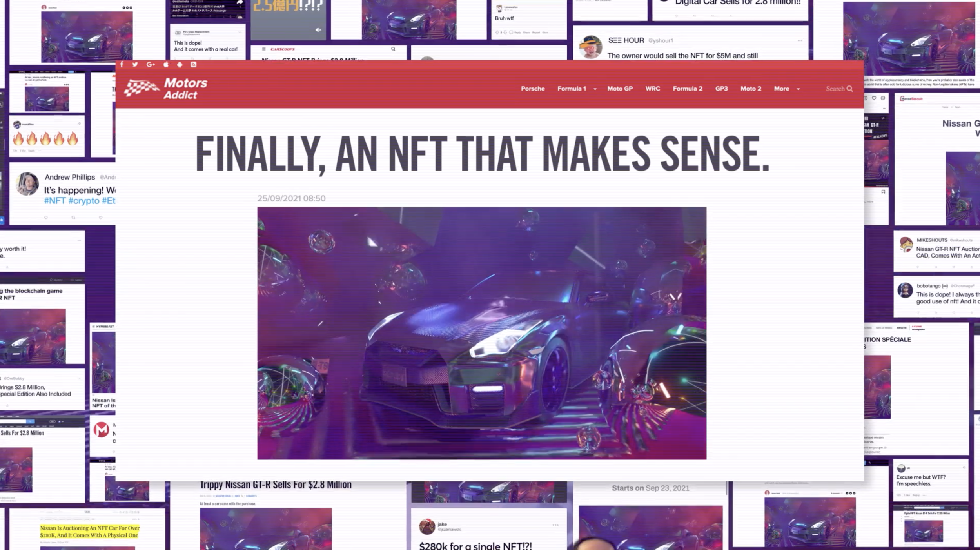This screenshot has height=550, width=980.
Task: Click the main Nissan GT-R article image
Action: (482, 333)
